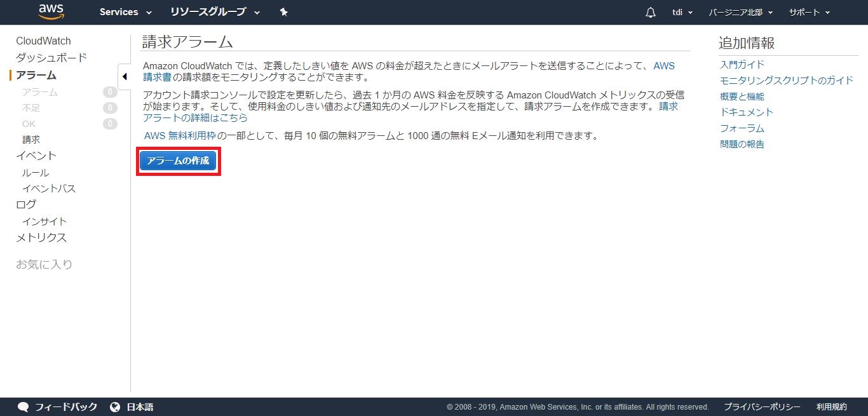
Task: Open インサイト under ログ
Action: (44, 222)
